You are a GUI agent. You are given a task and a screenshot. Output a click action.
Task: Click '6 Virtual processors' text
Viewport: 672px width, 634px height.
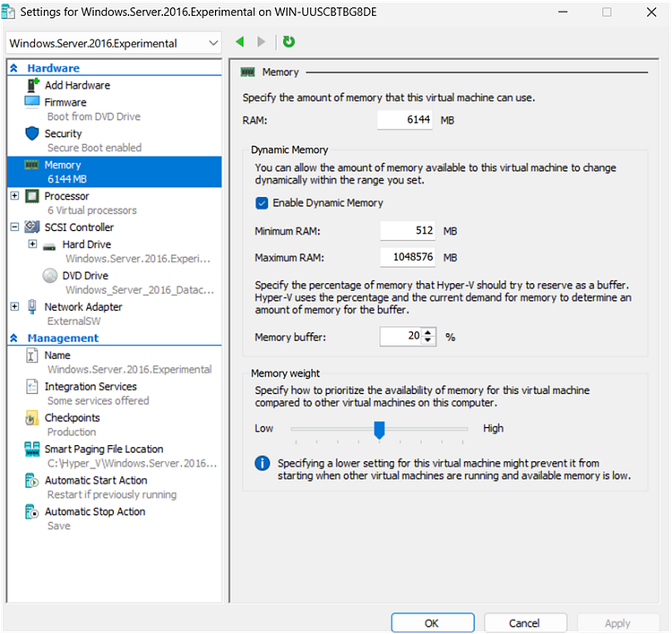(x=92, y=210)
